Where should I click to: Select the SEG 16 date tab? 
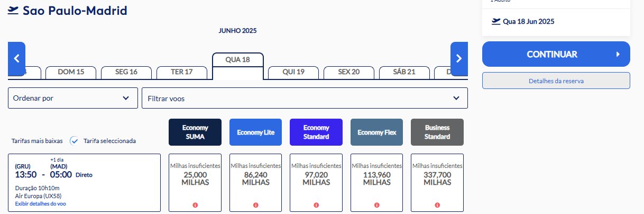(x=126, y=73)
